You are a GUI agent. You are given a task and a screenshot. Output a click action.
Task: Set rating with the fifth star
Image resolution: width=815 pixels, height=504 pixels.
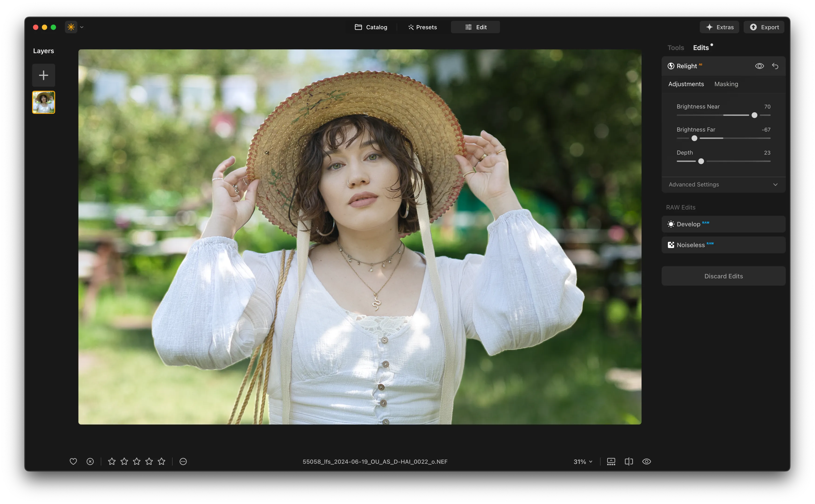click(162, 461)
